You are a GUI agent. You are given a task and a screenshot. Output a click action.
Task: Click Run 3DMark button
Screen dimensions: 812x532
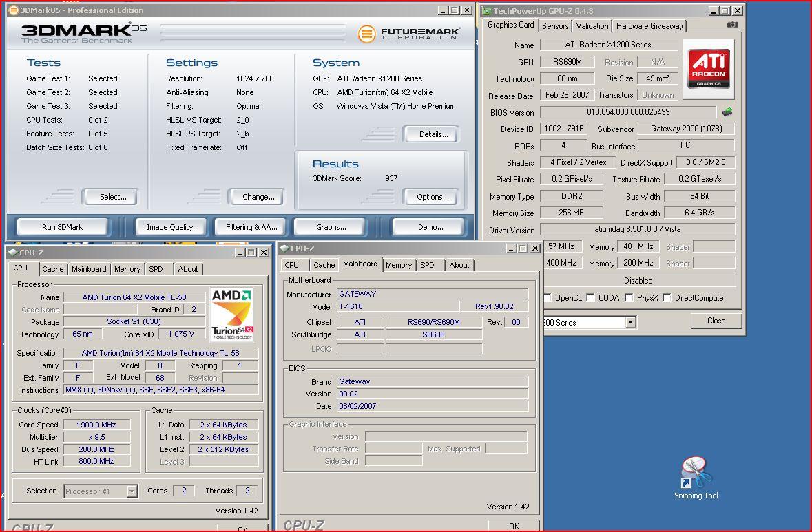point(62,227)
